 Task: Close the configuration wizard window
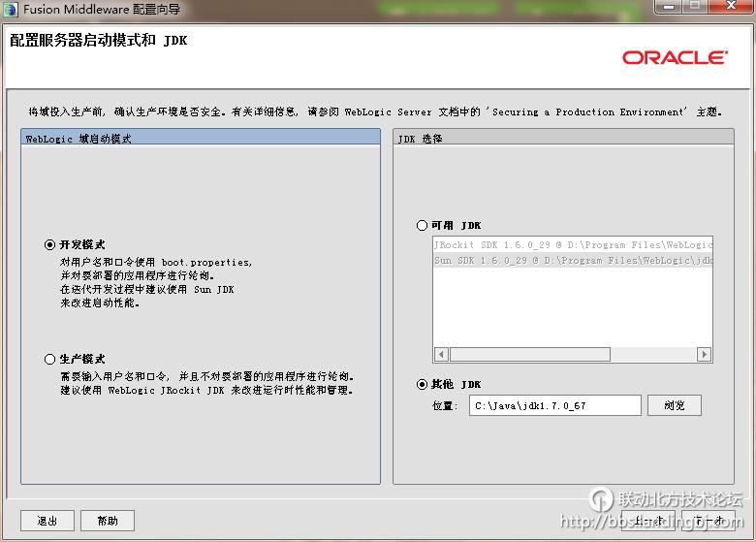[x=731, y=6]
